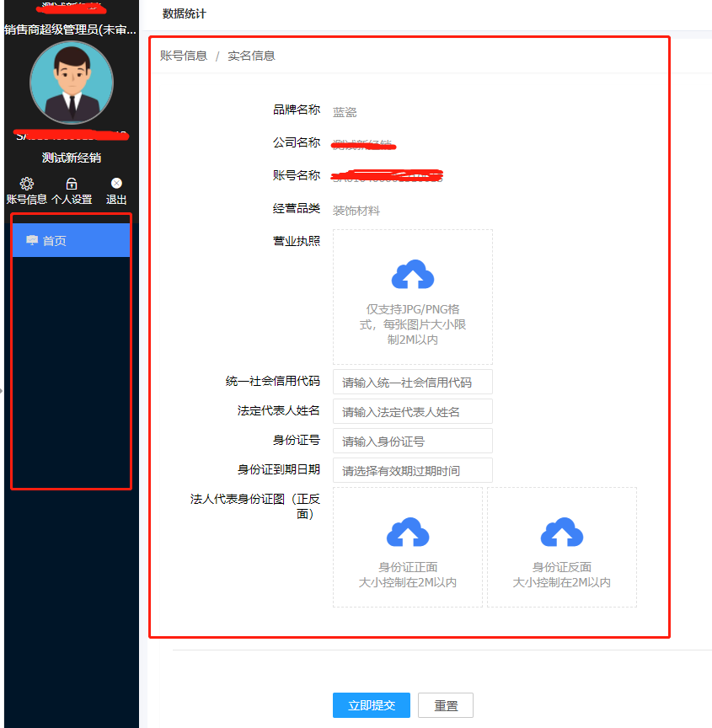The width and height of the screenshot is (712, 728).
Task: Open the 身份证到期日期 date picker field
Action: tap(413, 470)
